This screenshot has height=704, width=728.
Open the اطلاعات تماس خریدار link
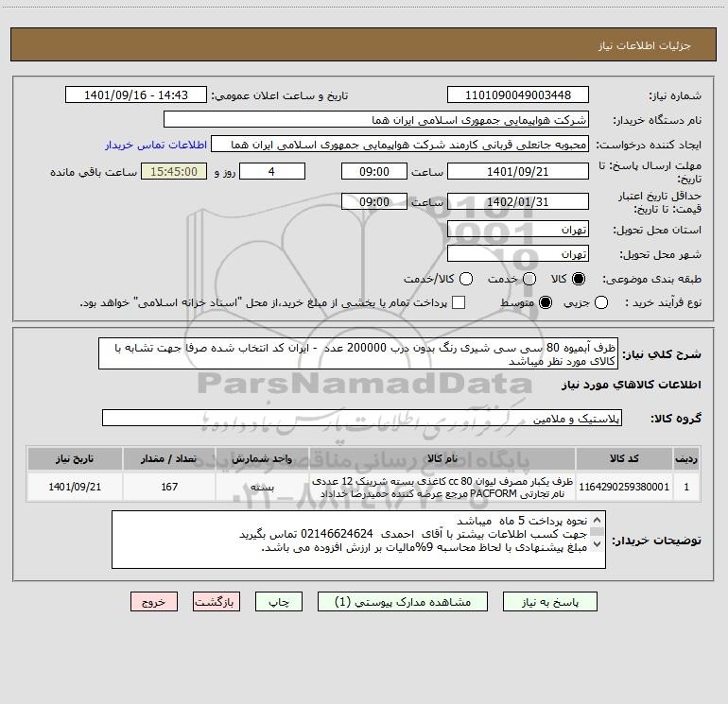coord(156,145)
